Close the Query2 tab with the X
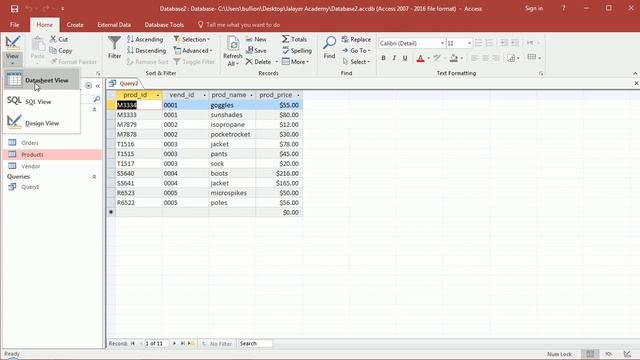This screenshot has width=640, height=360. pyautogui.click(x=636, y=83)
